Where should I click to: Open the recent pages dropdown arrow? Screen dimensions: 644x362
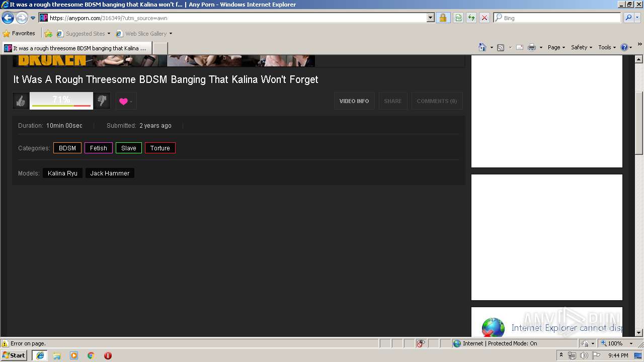(33, 18)
